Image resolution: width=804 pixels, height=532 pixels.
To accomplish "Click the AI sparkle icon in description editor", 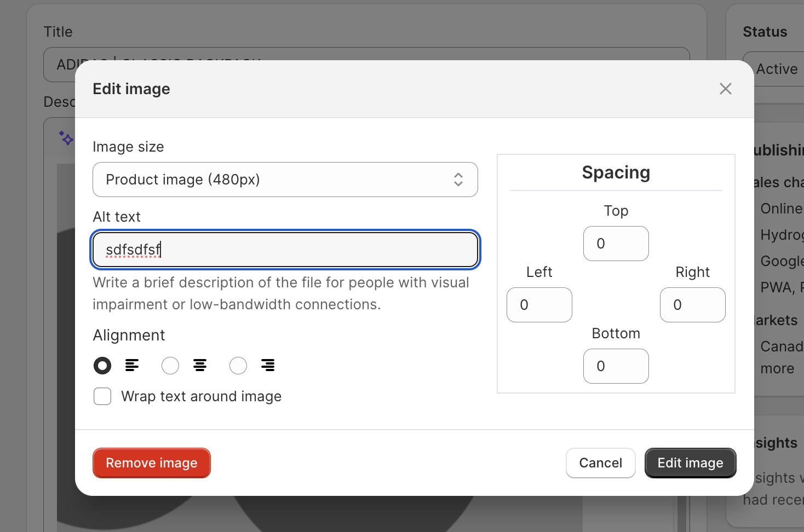I will 66,138.
